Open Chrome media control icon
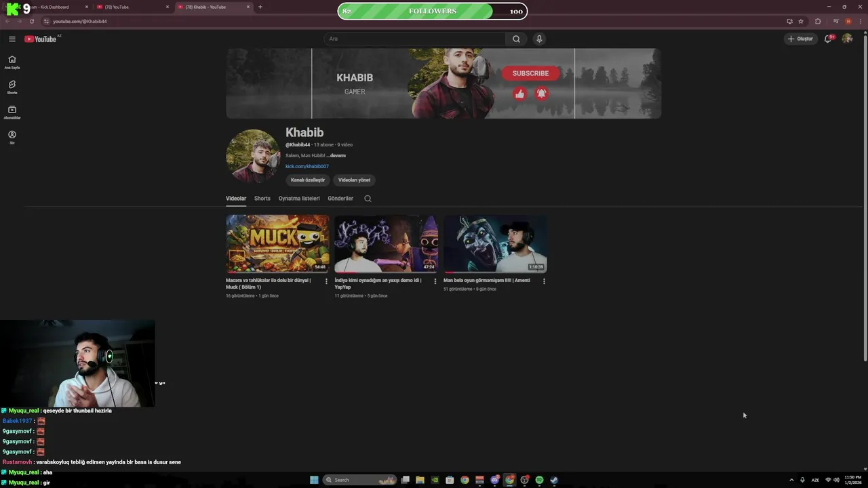This screenshot has width=868, height=488. 836,21
